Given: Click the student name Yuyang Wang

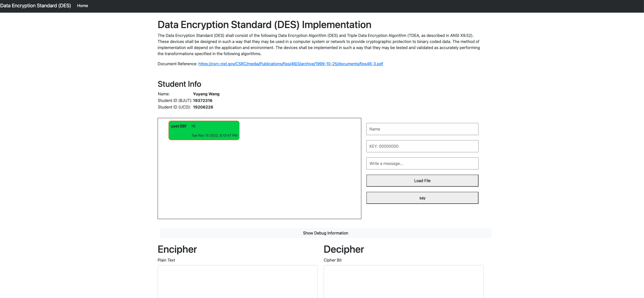Looking at the screenshot, I should tap(206, 94).
